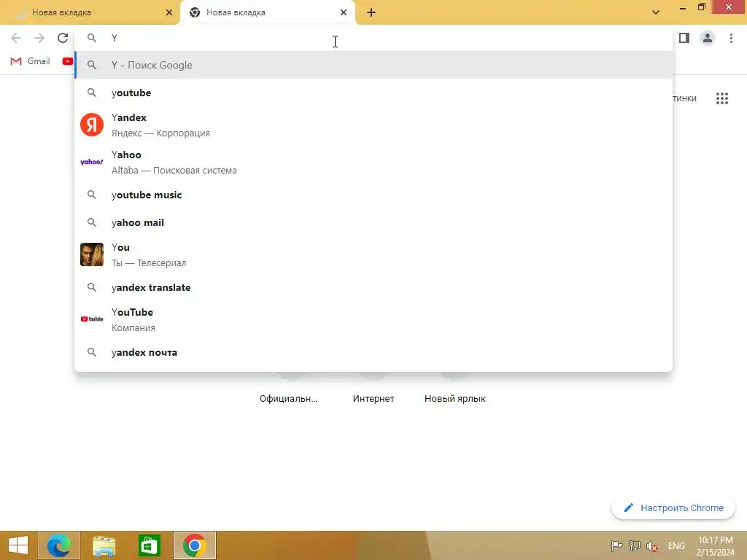This screenshot has width=747, height=560.
Task: Launch Microsoft Edge from the taskbar
Action: [x=59, y=545]
